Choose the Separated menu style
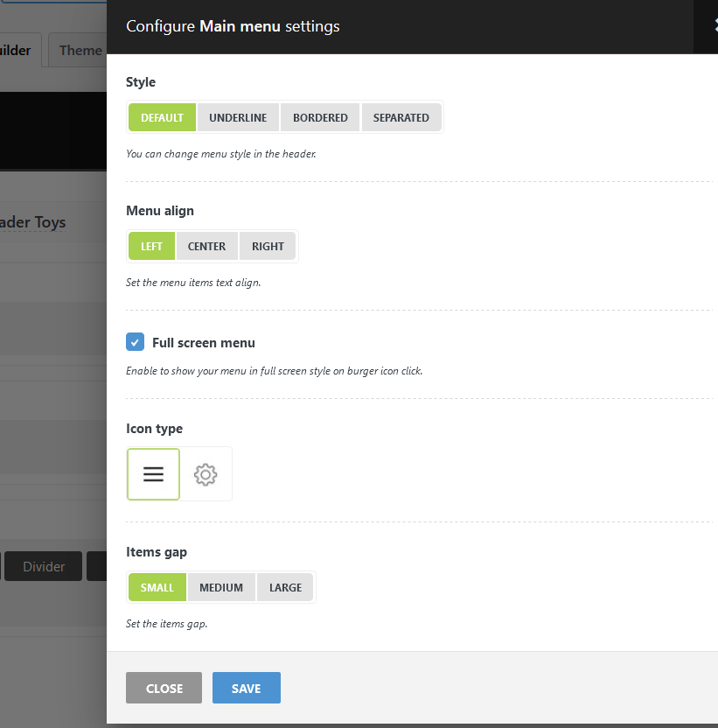 click(401, 117)
